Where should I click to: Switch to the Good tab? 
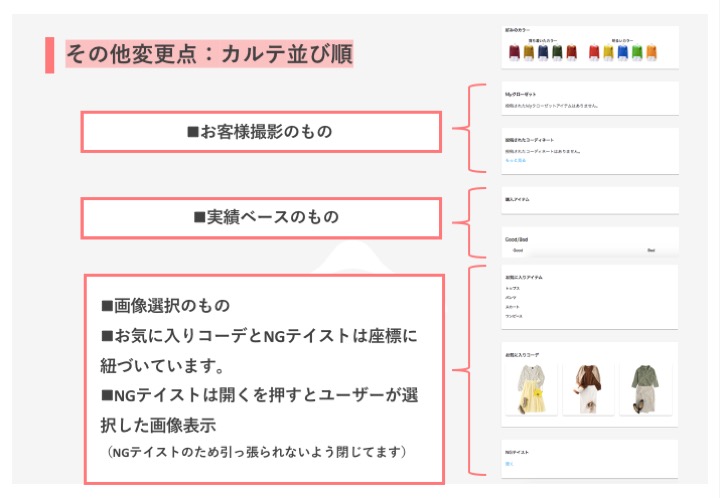coord(517,250)
